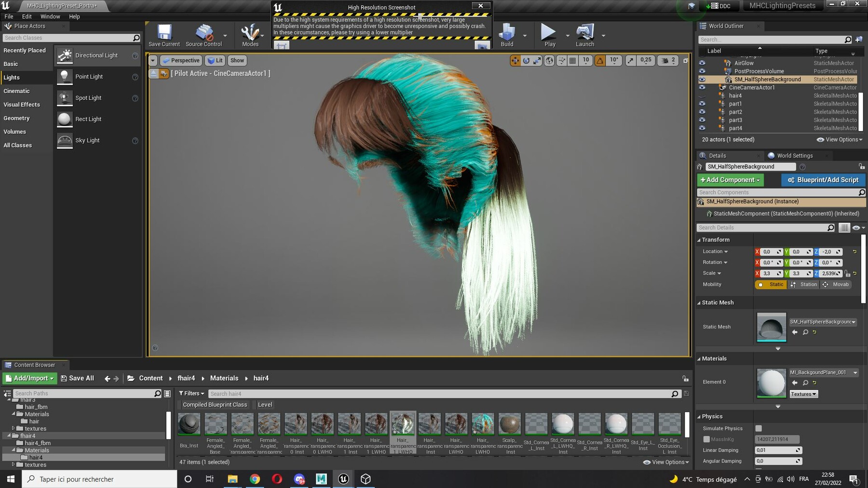Select Directional Light actor icon

(x=65, y=56)
